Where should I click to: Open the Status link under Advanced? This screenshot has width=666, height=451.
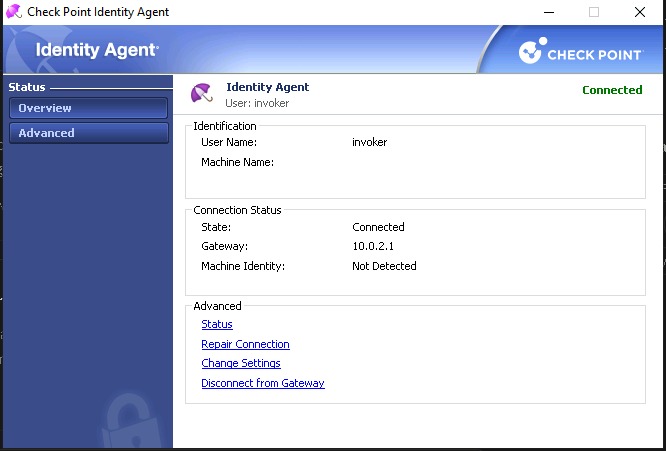(x=217, y=324)
